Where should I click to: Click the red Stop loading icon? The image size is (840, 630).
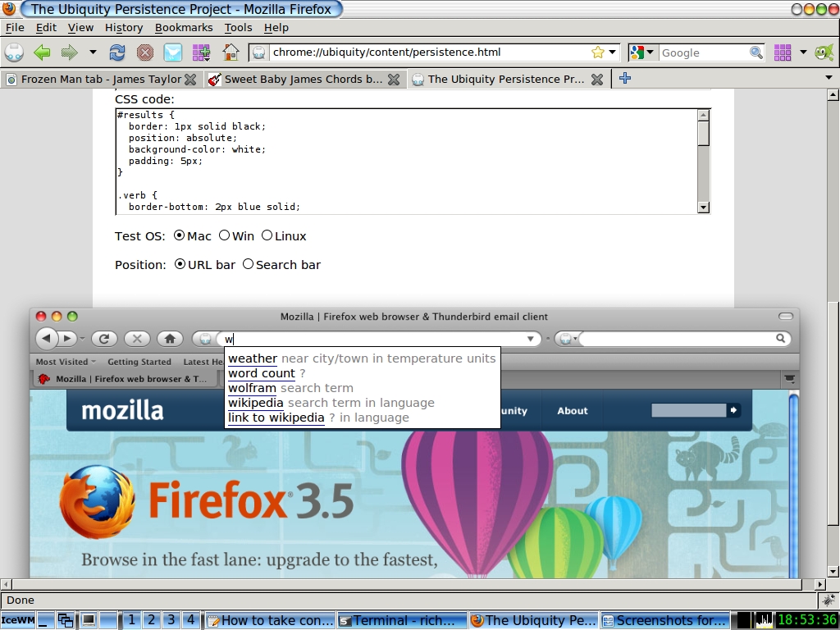(144, 52)
